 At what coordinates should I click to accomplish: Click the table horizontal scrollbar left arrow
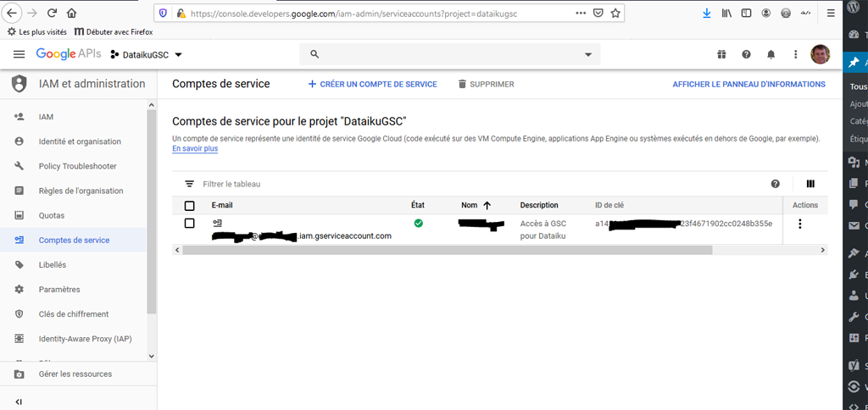[x=177, y=250]
